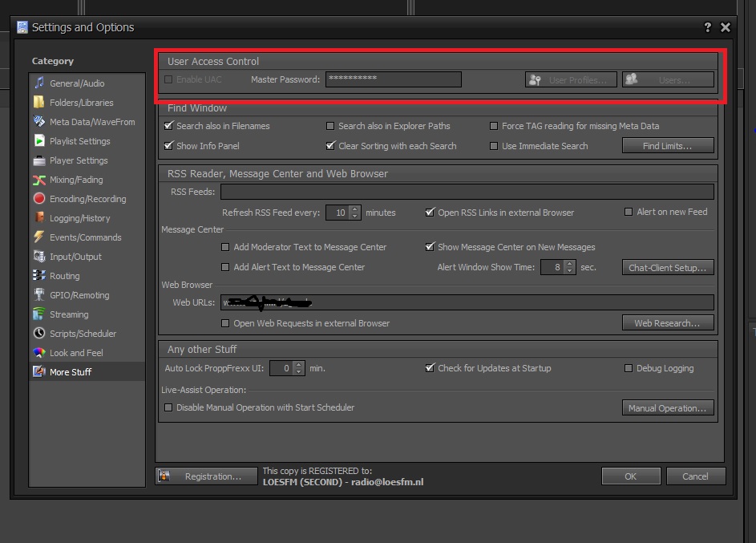Click the Registration button icon
The width and height of the screenshot is (756, 543).
point(164,476)
